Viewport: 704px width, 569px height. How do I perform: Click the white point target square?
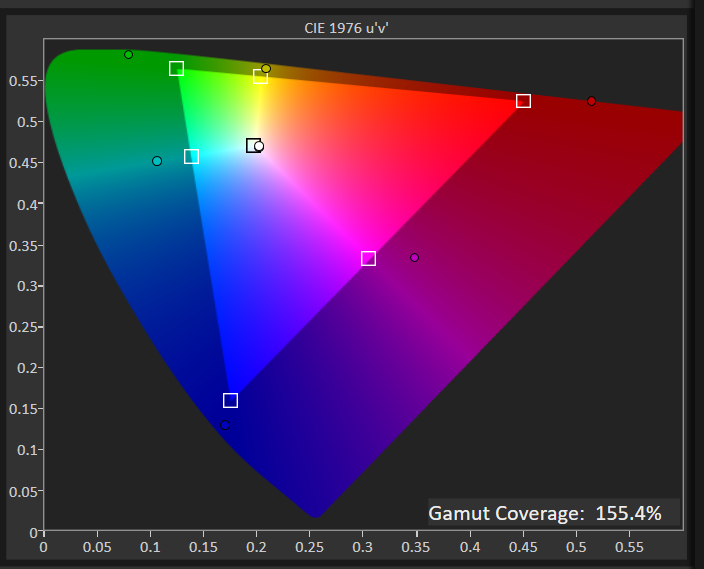(253, 145)
